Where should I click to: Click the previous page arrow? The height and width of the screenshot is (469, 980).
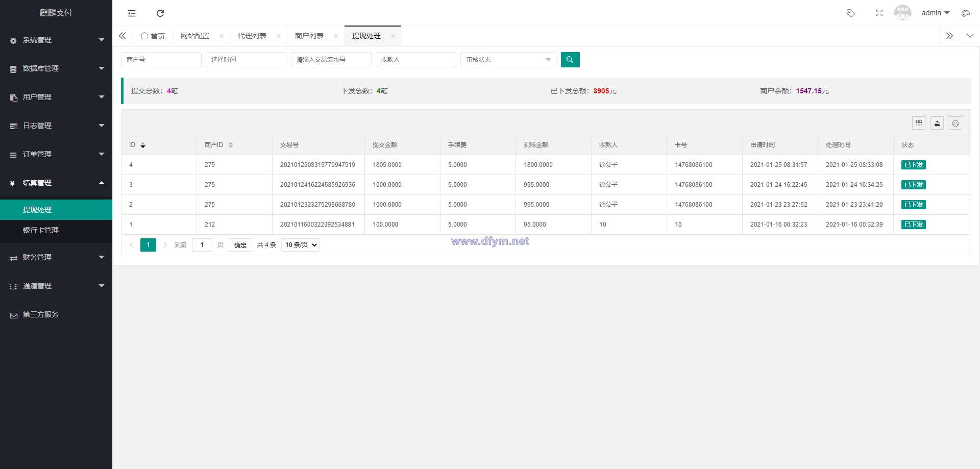[x=131, y=245]
